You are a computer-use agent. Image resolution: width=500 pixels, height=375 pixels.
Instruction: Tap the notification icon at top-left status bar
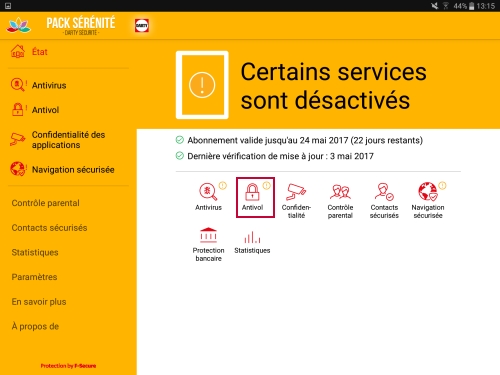click(x=8, y=6)
